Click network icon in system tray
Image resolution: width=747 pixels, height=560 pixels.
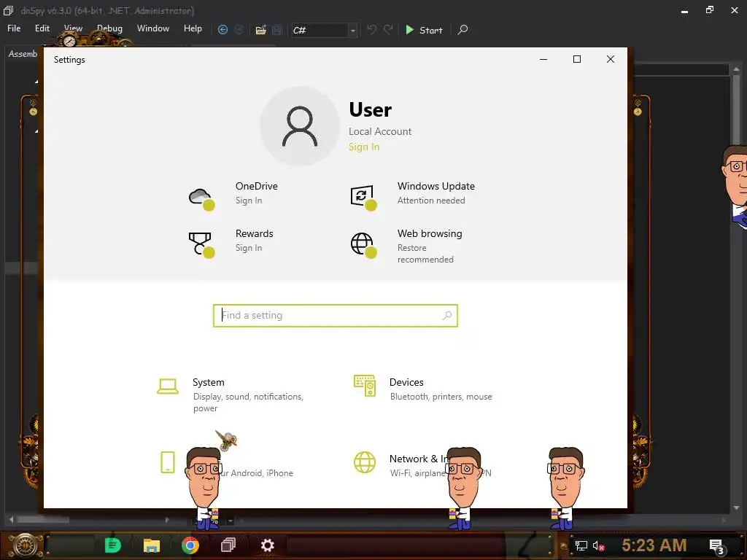pos(581,545)
